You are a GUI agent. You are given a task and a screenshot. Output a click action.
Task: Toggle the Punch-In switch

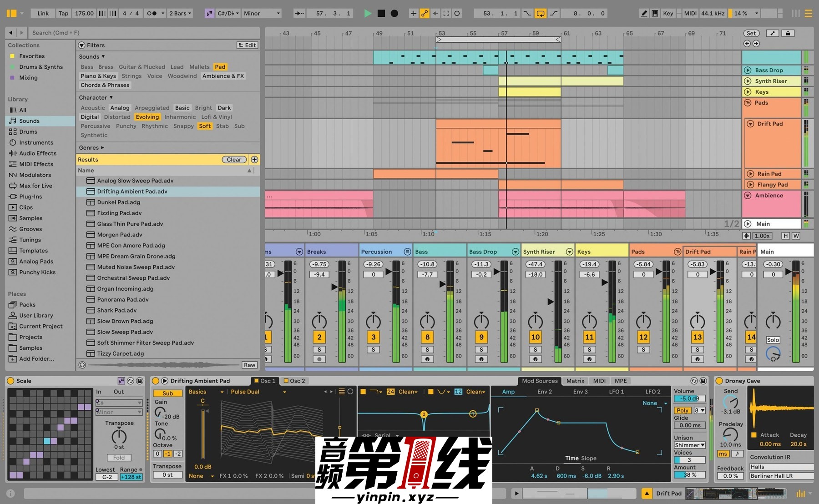tap(527, 13)
